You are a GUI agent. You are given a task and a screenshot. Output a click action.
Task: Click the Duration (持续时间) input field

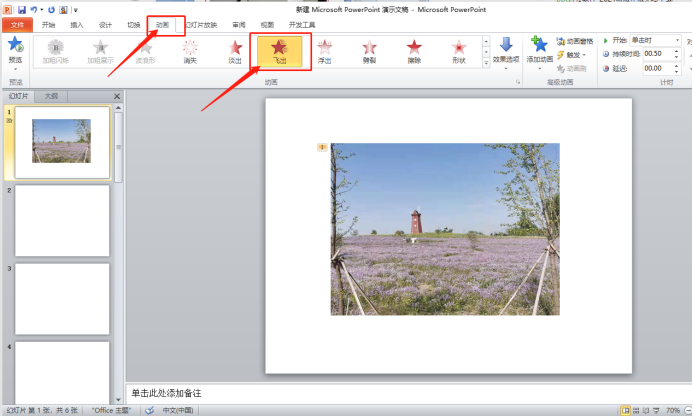point(656,54)
